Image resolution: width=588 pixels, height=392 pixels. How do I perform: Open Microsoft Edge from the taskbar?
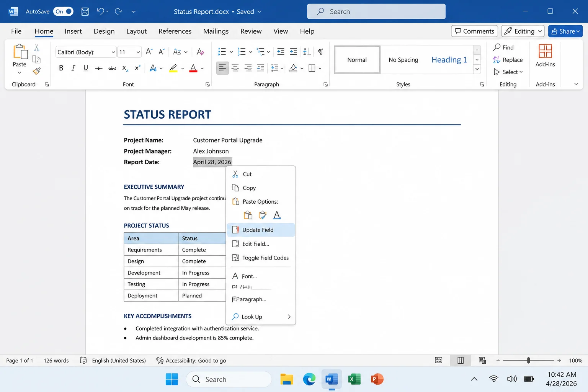point(309,379)
